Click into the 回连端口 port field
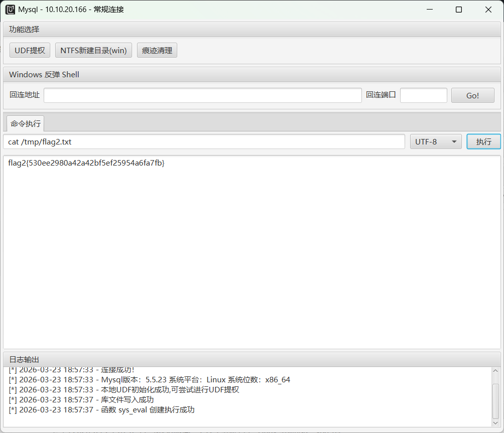 (423, 95)
